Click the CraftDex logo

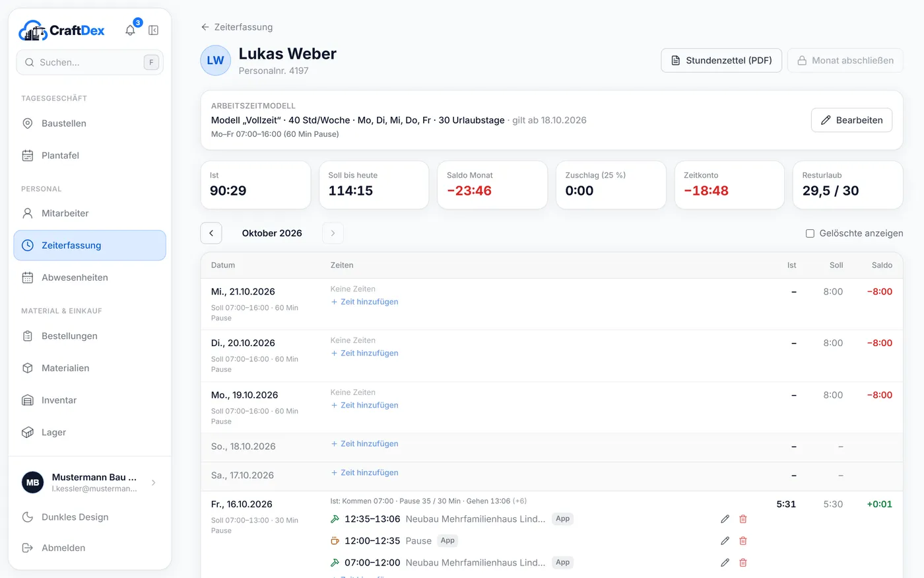(x=61, y=30)
